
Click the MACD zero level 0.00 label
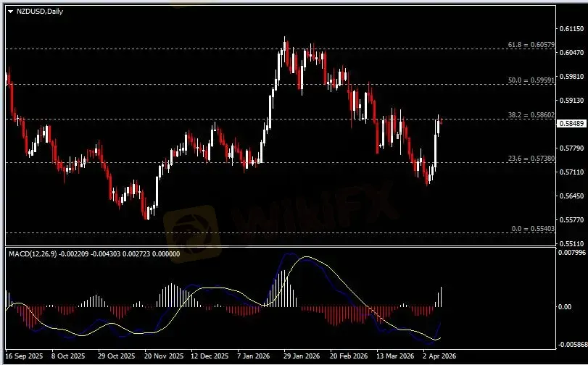[x=565, y=307]
